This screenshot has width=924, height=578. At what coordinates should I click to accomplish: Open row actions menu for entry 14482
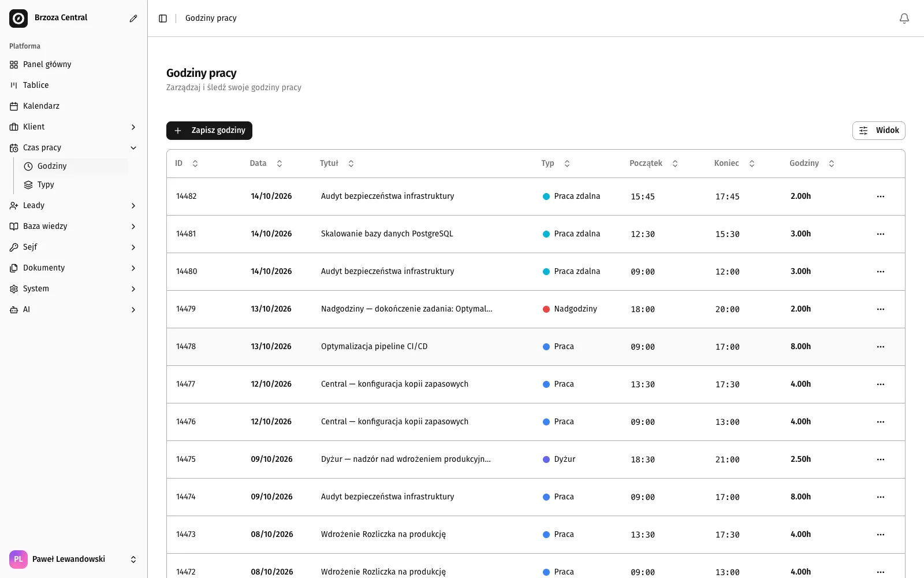point(881,197)
